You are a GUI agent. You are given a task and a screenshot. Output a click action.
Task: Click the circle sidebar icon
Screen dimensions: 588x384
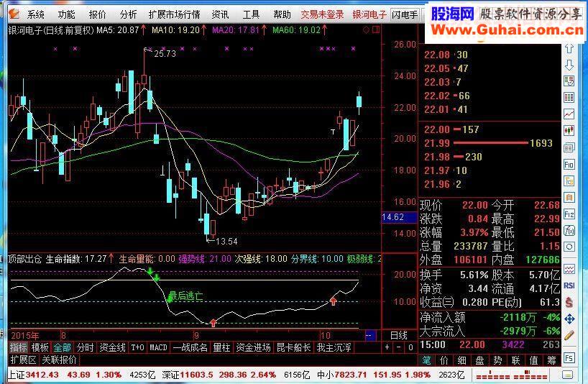569,247
